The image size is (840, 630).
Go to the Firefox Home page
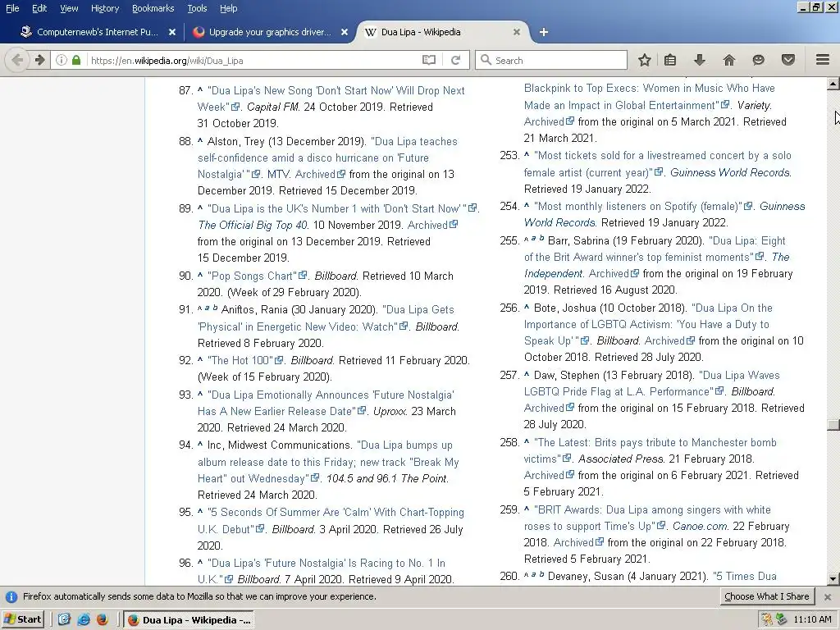click(728, 60)
